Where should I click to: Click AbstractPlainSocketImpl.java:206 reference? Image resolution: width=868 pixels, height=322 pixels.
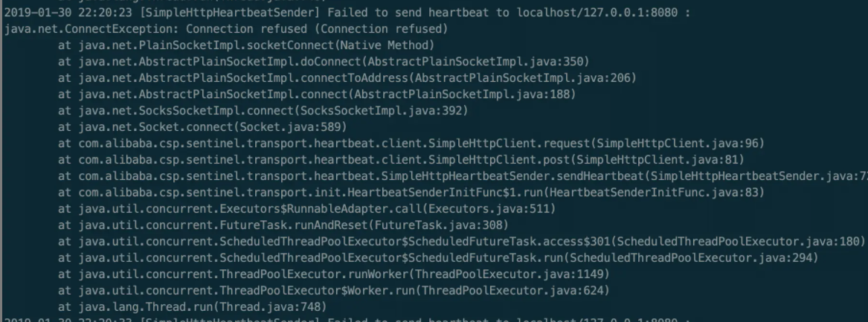[x=522, y=78]
